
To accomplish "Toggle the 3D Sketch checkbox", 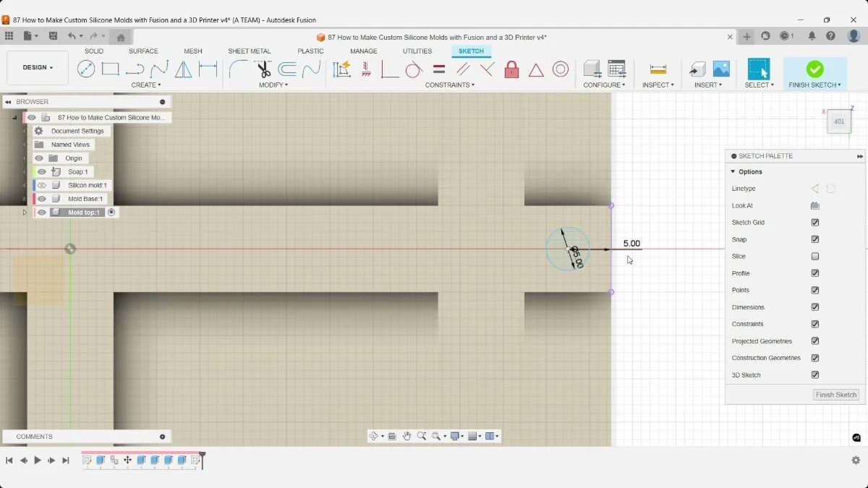I will tap(815, 375).
